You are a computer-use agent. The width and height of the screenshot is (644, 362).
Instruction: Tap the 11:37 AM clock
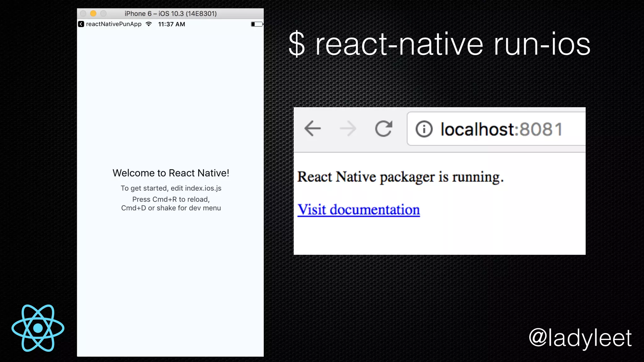coord(171,24)
